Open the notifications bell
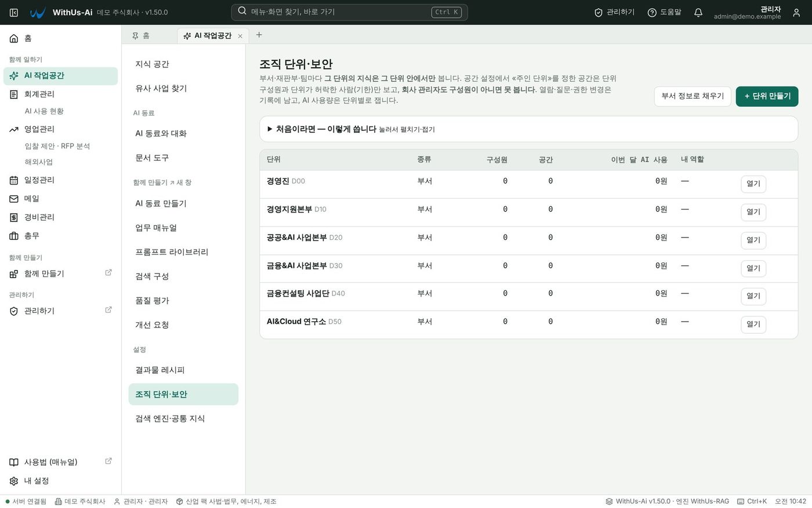The width and height of the screenshot is (812, 508). (698, 12)
